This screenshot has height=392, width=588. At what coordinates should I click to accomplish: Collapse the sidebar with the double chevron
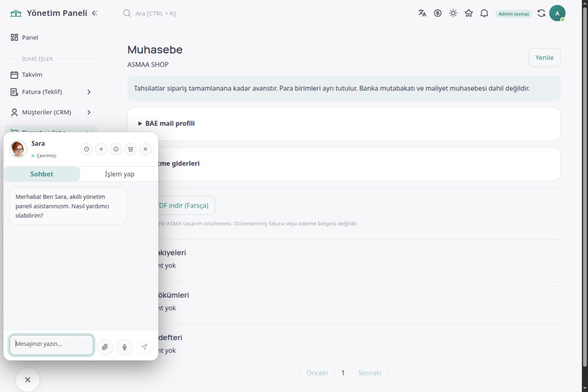click(95, 13)
